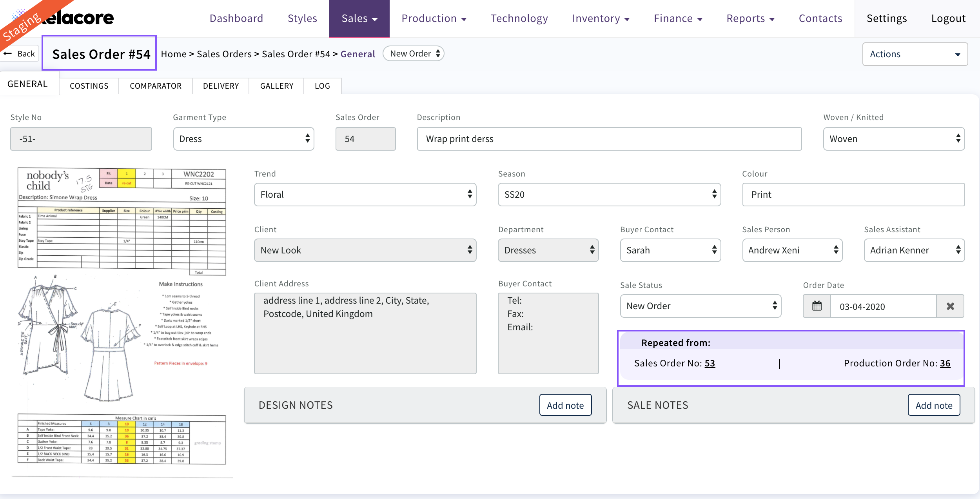Click Add note in Design Notes
The width and height of the screenshot is (980, 499).
point(566,405)
